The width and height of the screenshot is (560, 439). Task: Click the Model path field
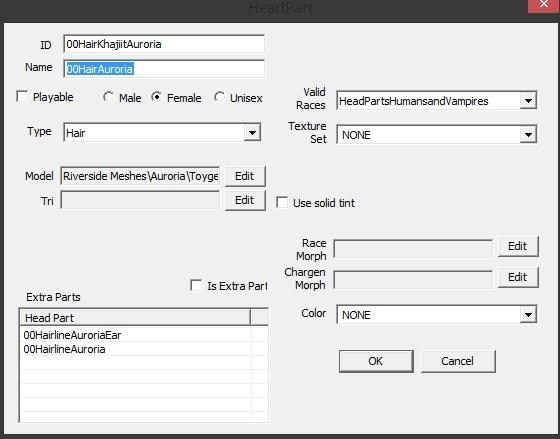coord(140,176)
